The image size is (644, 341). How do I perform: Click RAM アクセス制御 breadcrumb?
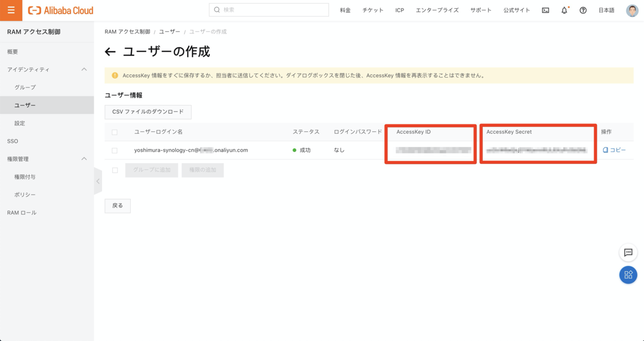[128, 32]
